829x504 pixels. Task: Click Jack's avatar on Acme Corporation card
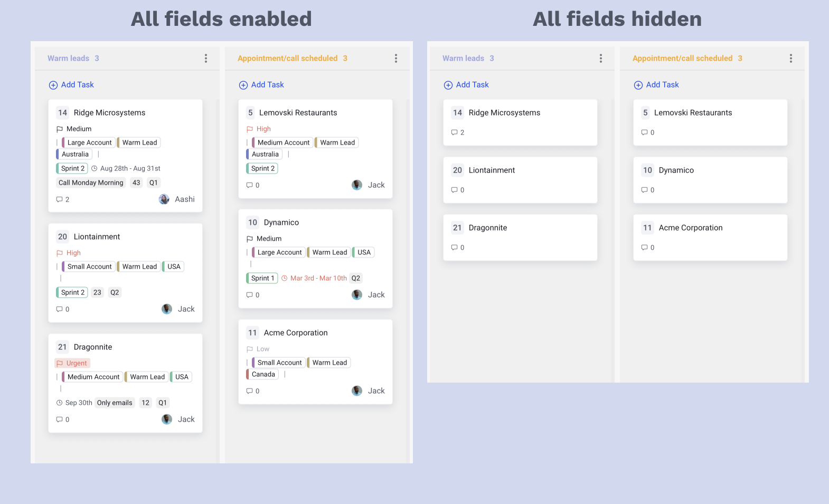point(357,391)
